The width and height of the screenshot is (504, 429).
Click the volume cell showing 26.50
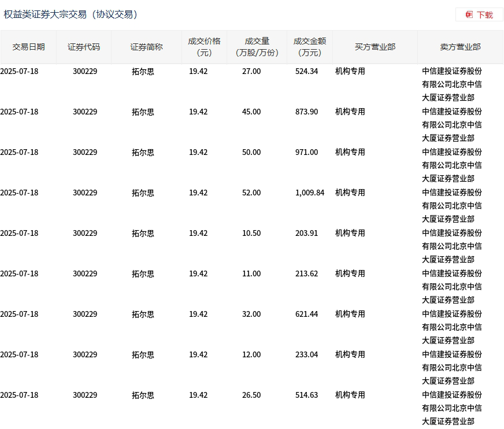(x=251, y=395)
